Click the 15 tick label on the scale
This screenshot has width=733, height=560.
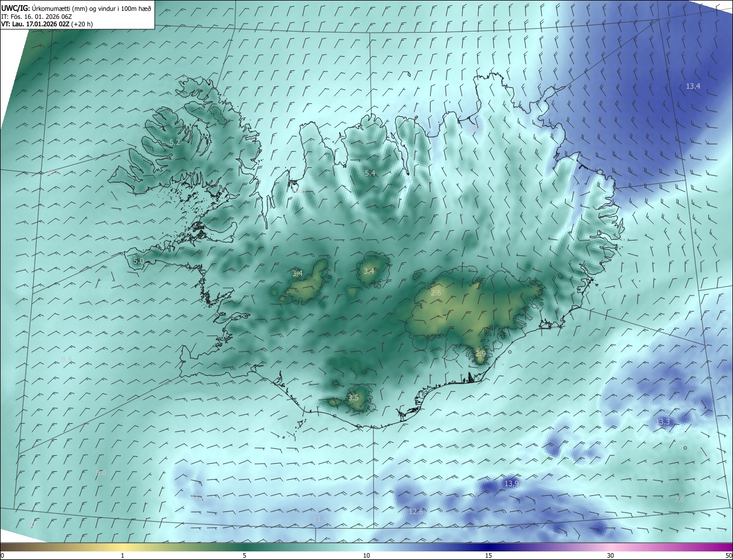(x=488, y=555)
